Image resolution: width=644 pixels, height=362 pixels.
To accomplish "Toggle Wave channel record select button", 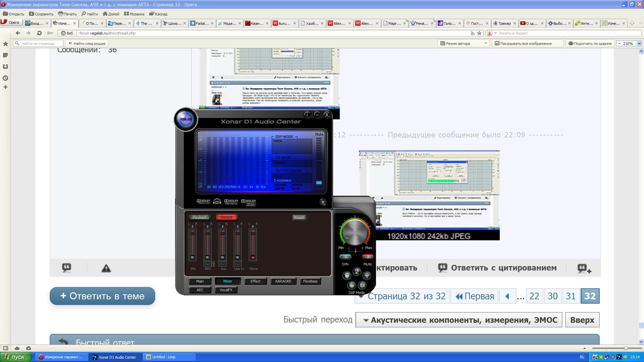I will pos(253,257).
